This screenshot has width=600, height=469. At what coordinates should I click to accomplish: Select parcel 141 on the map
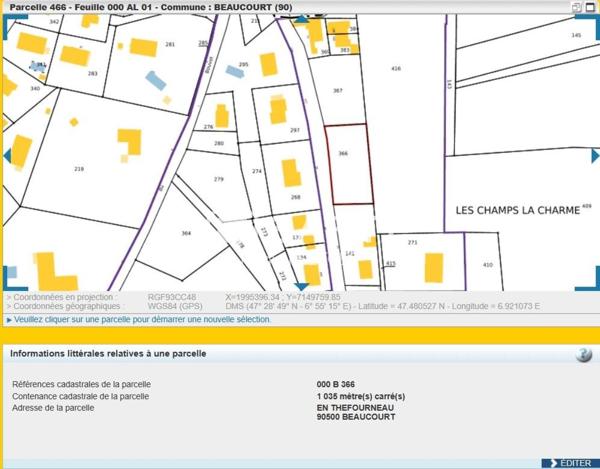[x=350, y=253]
